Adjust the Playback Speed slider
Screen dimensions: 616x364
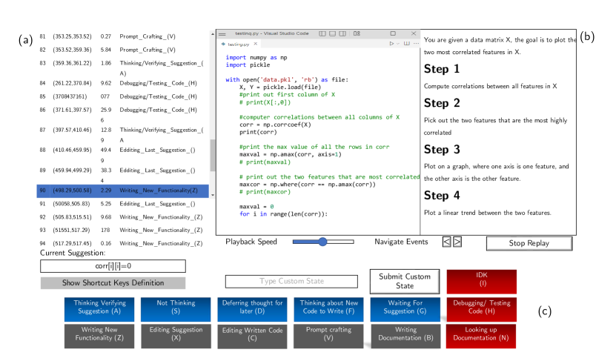[x=323, y=242]
